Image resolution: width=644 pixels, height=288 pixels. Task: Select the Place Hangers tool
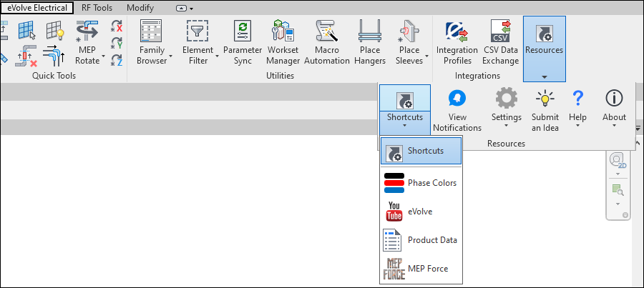[370, 43]
